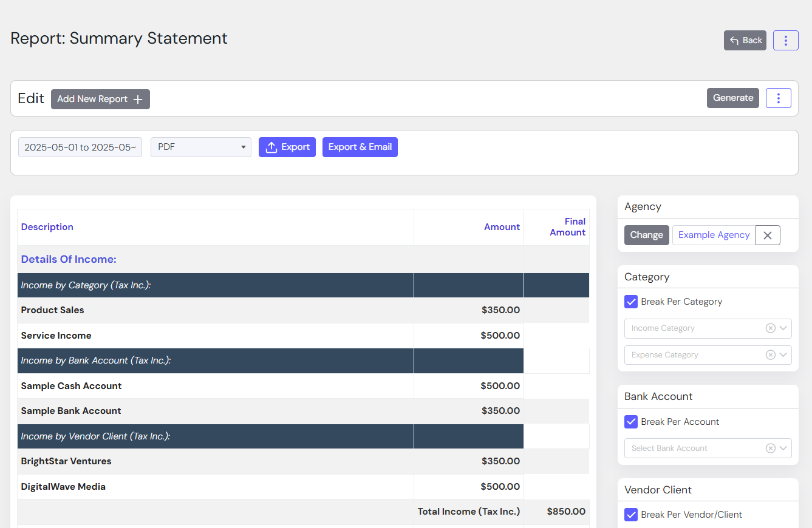
Task: Clear the Select Bank Account field icon
Action: 770,448
